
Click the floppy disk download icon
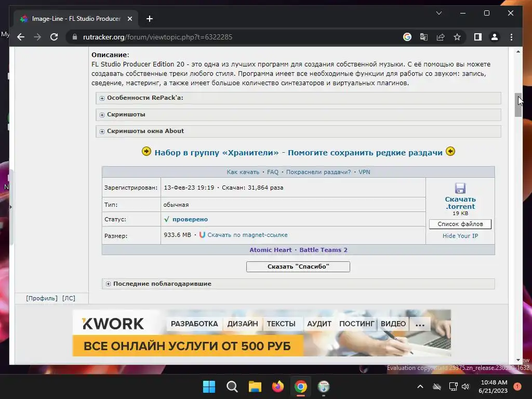[460, 188]
